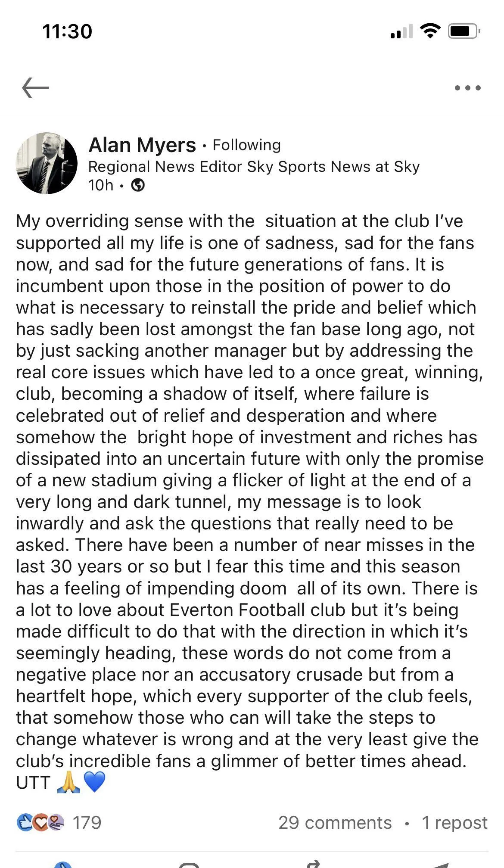Screen dimensions: 504x868
Task: Tap the Wi-Fi icon in status bar
Action: click(x=429, y=31)
